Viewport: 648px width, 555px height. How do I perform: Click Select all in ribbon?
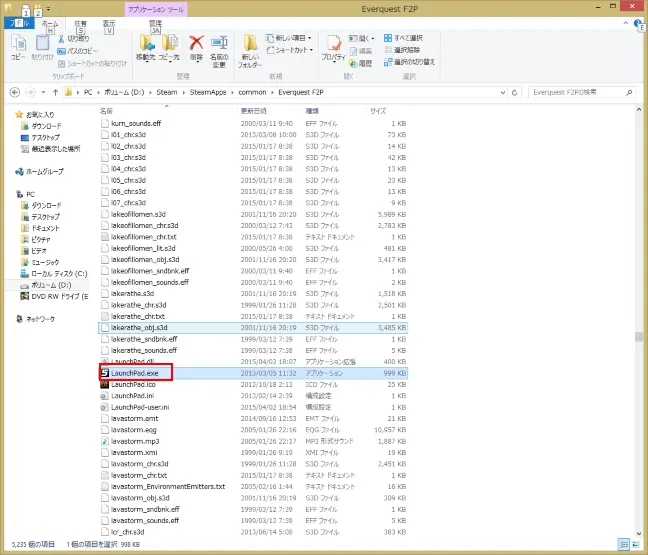click(x=403, y=38)
